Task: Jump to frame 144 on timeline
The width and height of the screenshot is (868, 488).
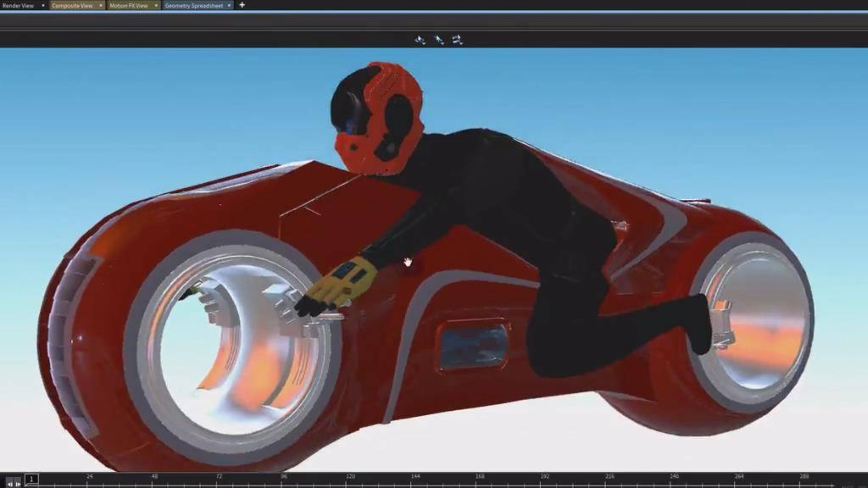Action: 415,477
